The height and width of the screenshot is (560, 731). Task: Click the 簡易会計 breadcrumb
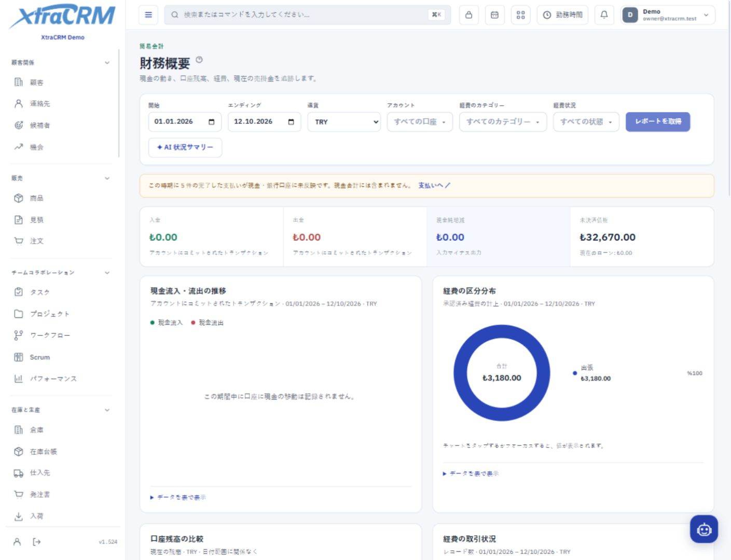(x=151, y=46)
